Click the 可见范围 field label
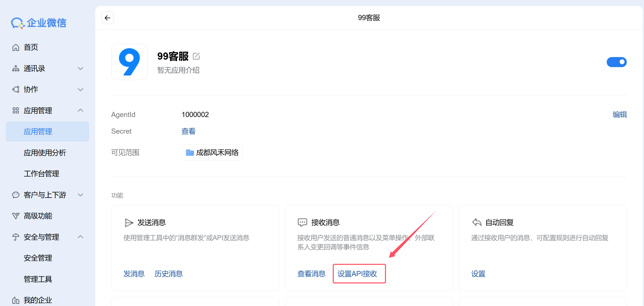 (125, 153)
